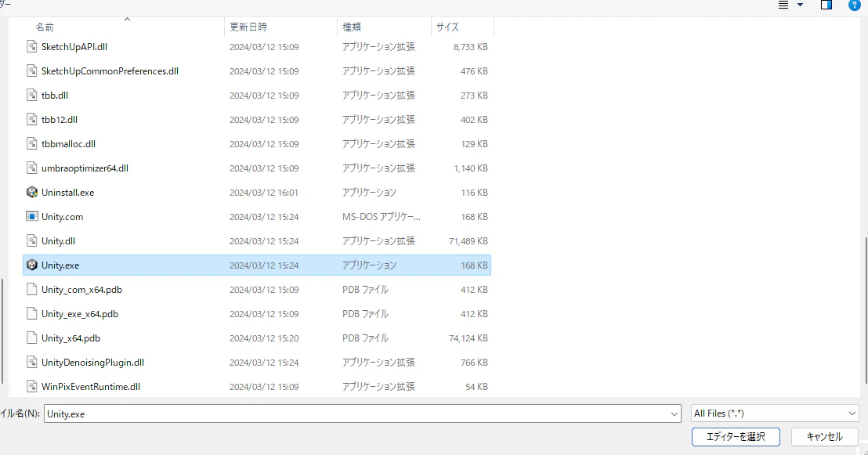This screenshot has height=455, width=868.
Task: Click the 766 KB size of UnityDenoisingPlugin.dll
Action: 474,363
